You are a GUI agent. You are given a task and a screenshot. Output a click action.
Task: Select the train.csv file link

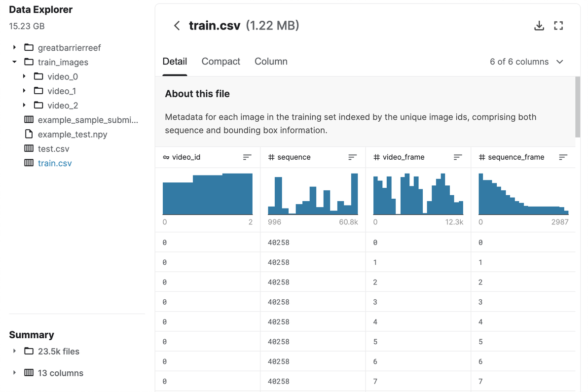55,163
